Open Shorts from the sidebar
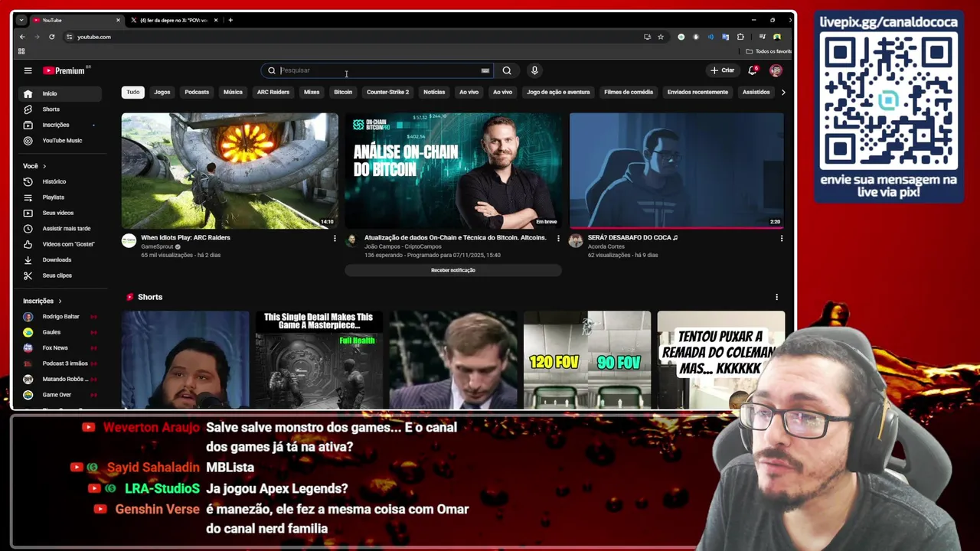Screen dimensions: 980x551 [60, 109]
